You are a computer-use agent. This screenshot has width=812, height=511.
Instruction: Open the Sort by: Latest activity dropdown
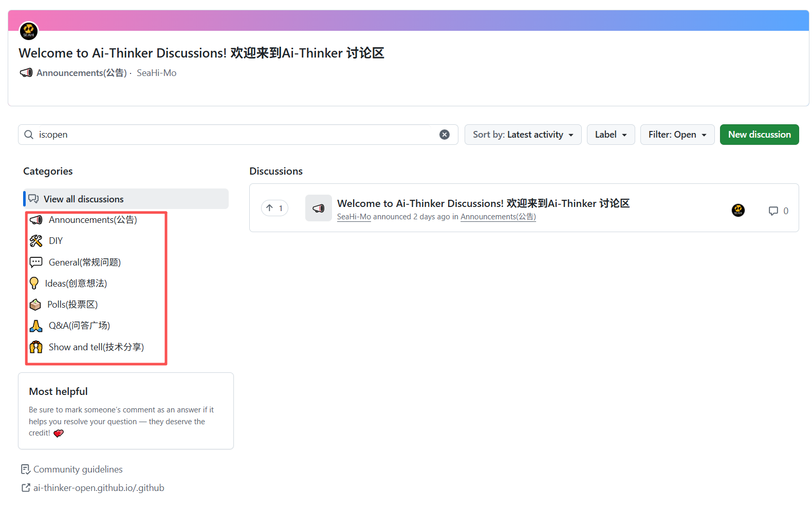click(x=523, y=135)
